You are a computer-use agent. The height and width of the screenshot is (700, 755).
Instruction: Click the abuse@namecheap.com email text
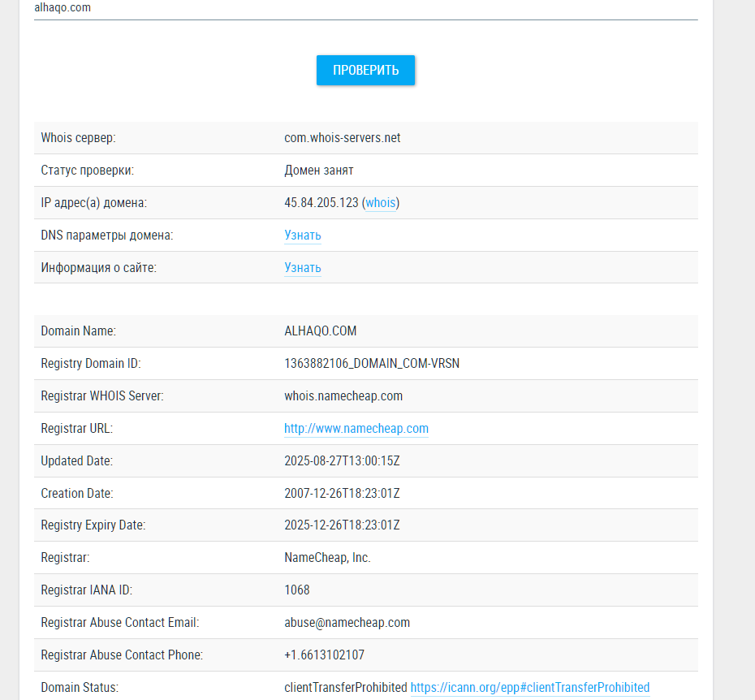pos(347,622)
